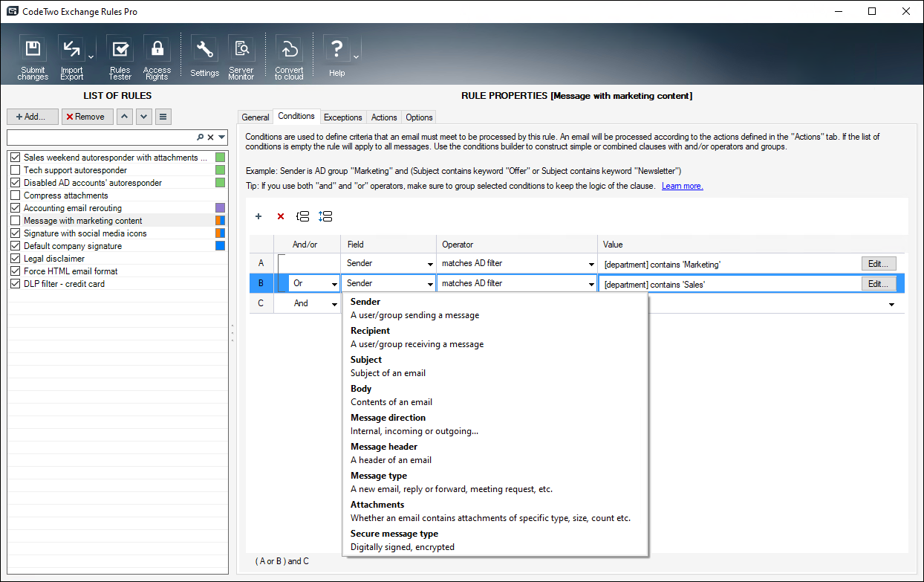Screen dimensions: 924x582
Task: Clear the rules search box
Action: 210,138
